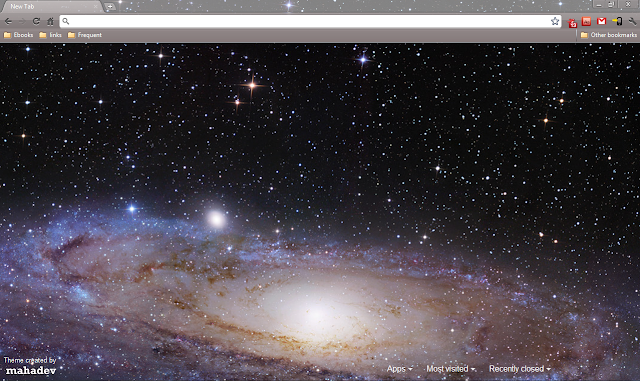The image size is (640, 381).
Task: Restore the browser window size
Action: click(x=611, y=4)
